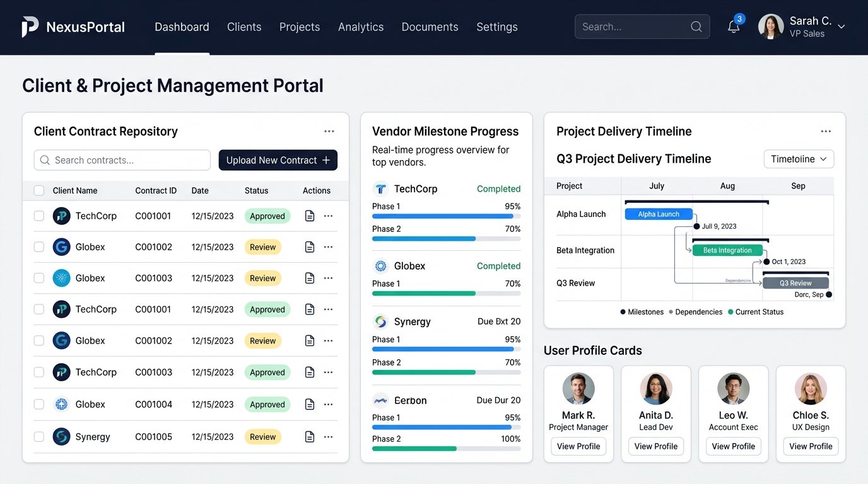Expand the Sarah C. account menu chevron

click(841, 26)
